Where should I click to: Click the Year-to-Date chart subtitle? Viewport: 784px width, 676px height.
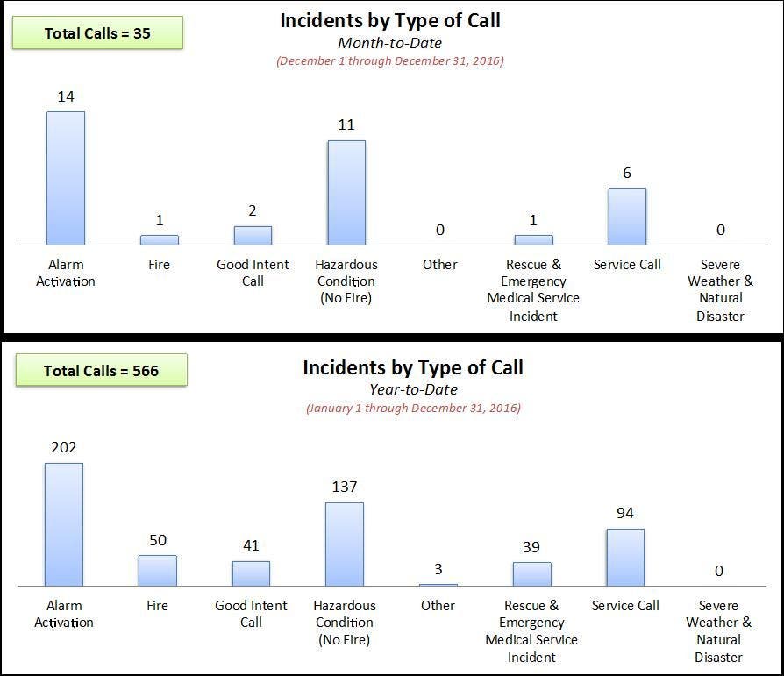coord(413,389)
